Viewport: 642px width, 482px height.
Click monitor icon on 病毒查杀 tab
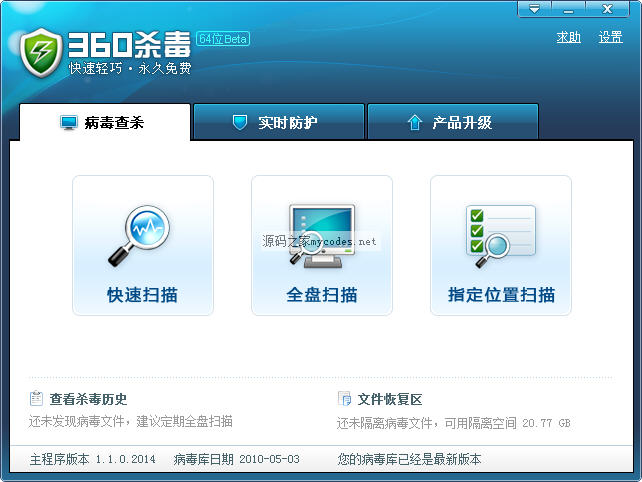pos(68,122)
